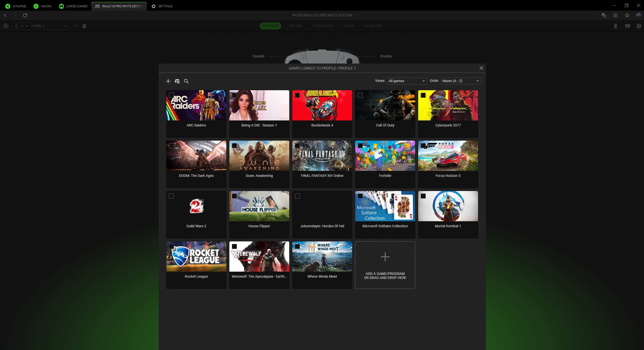Click the plus icon to add a game
Image resolution: width=644 pixels, height=350 pixels.
pyautogui.click(x=168, y=81)
